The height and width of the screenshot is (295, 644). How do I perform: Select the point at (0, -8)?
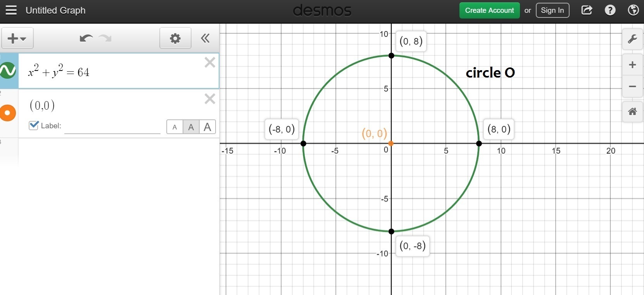point(391,231)
